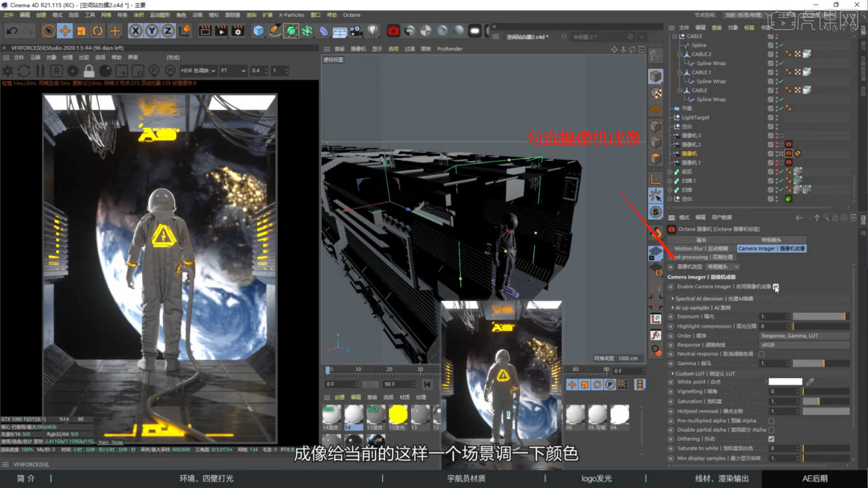Screen dimensions: 868x488
Task: Click the white point eyedropper icon
Action: [810, 382]
